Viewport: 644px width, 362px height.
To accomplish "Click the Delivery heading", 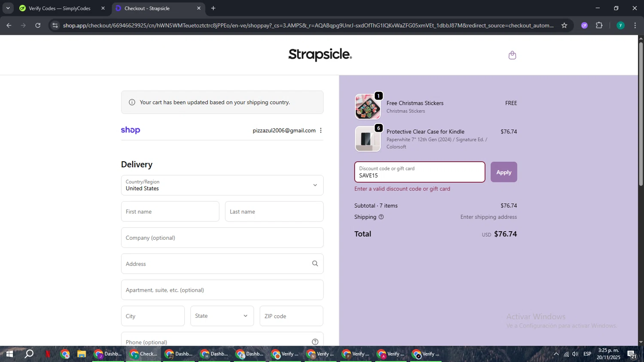I will coord(137,164).
